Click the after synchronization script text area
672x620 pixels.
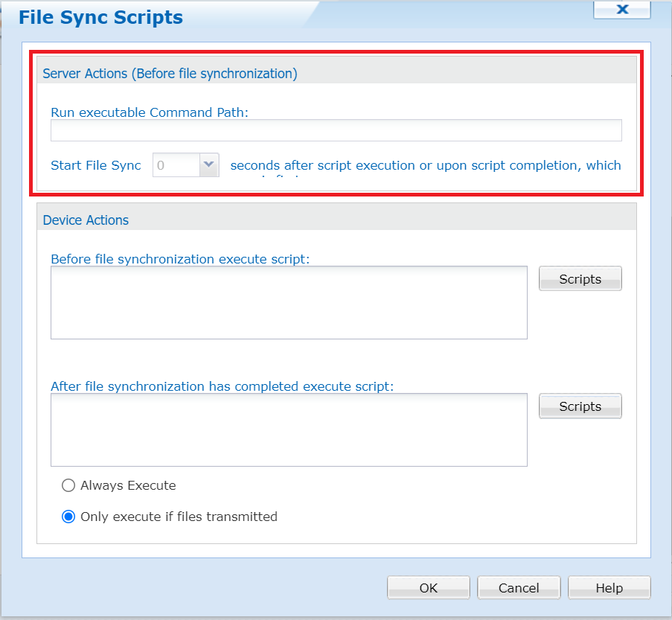(x=289, y=429)
